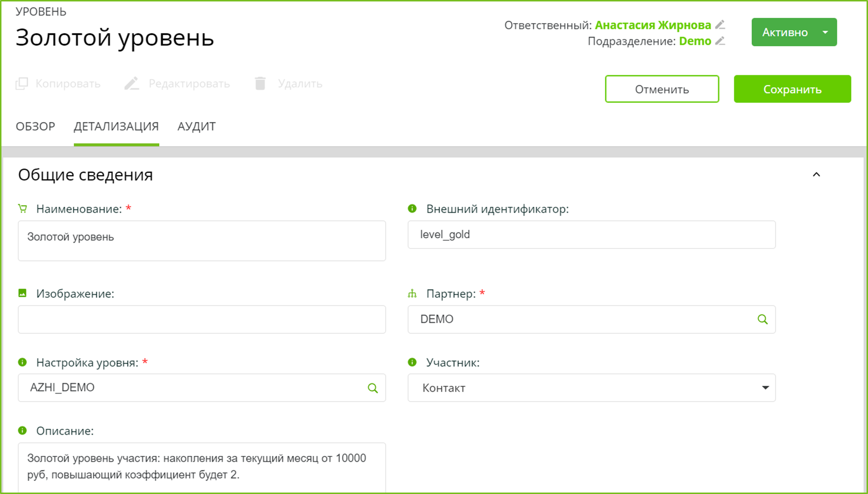
Task: Open the Активно status dropdown arrow
Action: point(825,32)
